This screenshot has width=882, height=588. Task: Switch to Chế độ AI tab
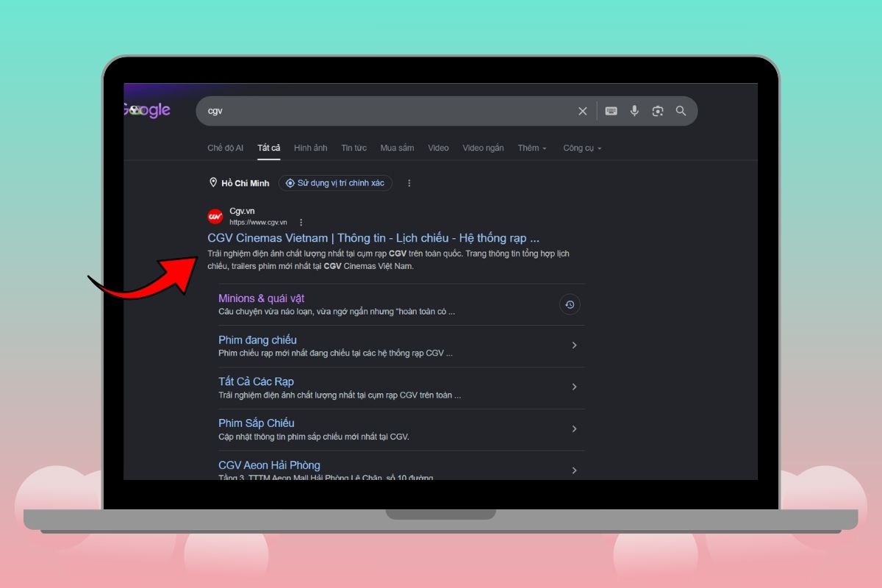tap(225, 148)
